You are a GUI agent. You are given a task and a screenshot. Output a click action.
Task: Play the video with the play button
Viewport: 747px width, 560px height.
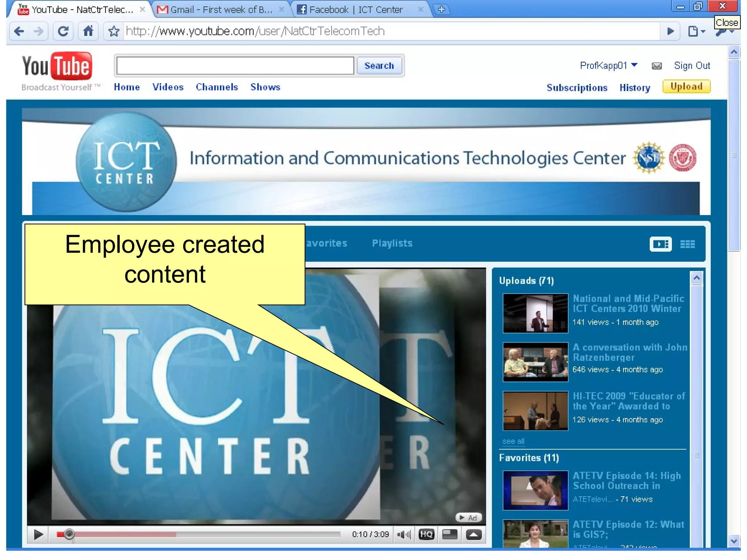coord(38,535)
